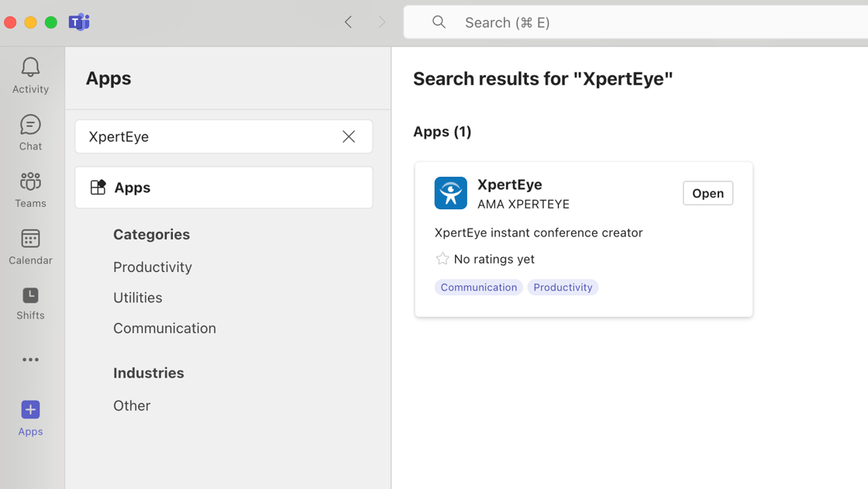Go to Teams in the sidebar

(30, 190)
